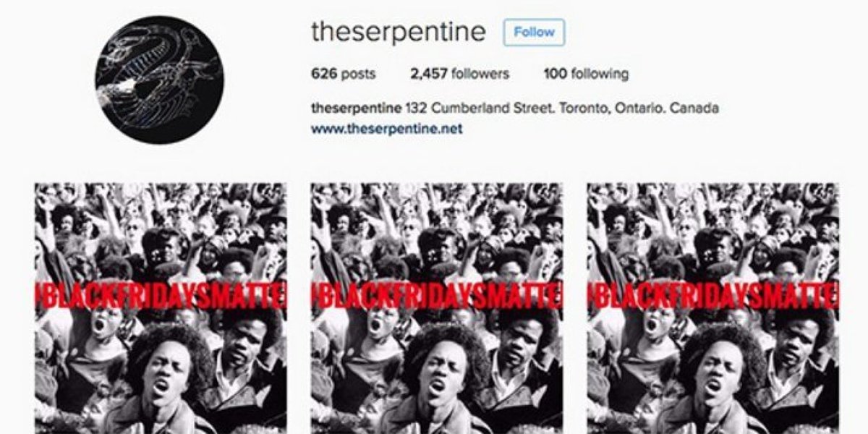Open the serpent skeleton profile picture
The image size is (868, 434).
[x=161, y=81]
